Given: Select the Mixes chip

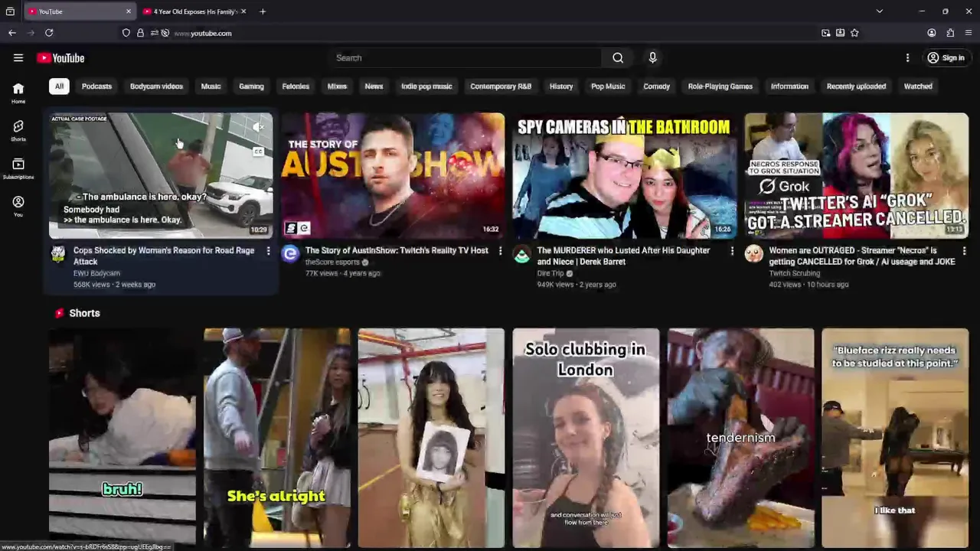Looking at the screenshot, I should [x=337, y=86].
